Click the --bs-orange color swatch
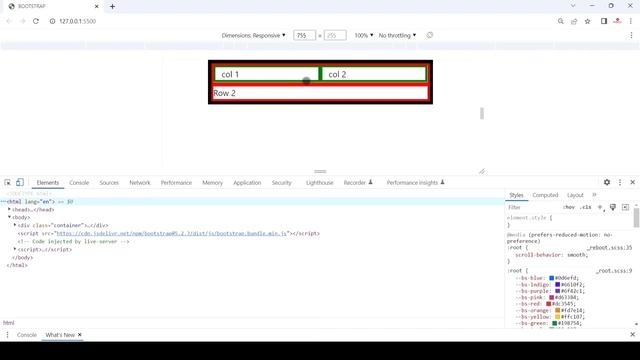Screen dimensions: 640x360 point(558,310)
